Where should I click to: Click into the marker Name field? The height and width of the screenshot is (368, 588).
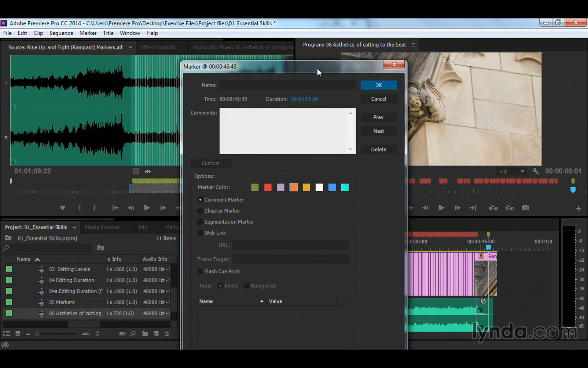[x=288, y=85]
